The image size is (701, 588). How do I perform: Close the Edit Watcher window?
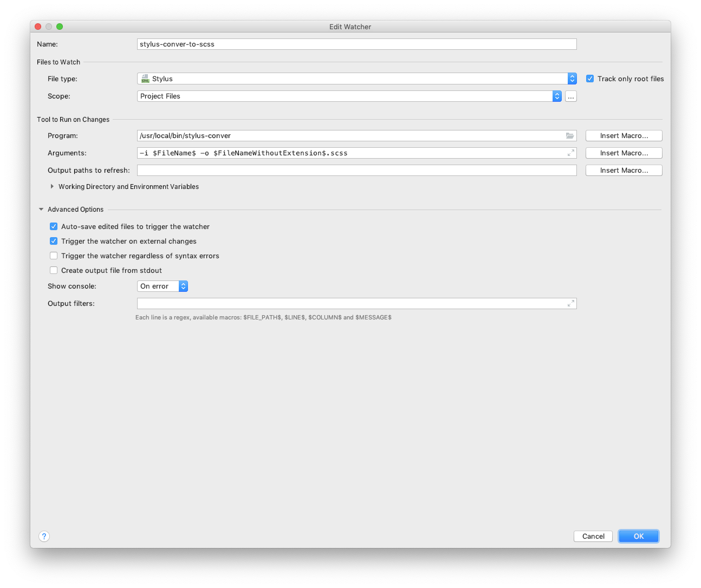pos(38,27)
